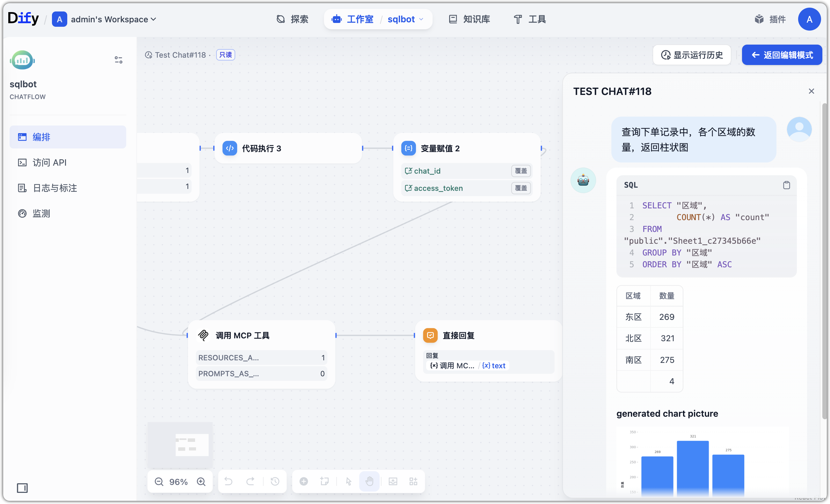Toggle 覆盖 on the access_token variable
This screenshot has width=830, height=504.
[521, 188]
